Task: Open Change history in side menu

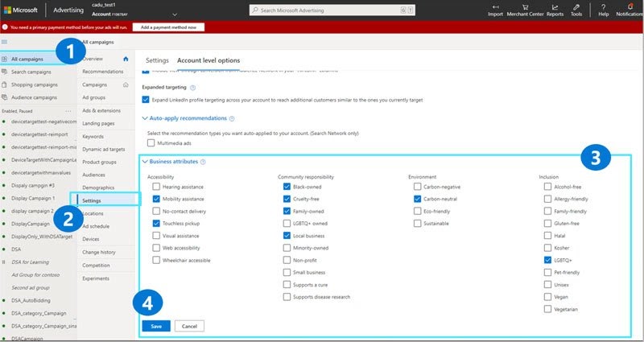Action: click(x=99, y=252)
